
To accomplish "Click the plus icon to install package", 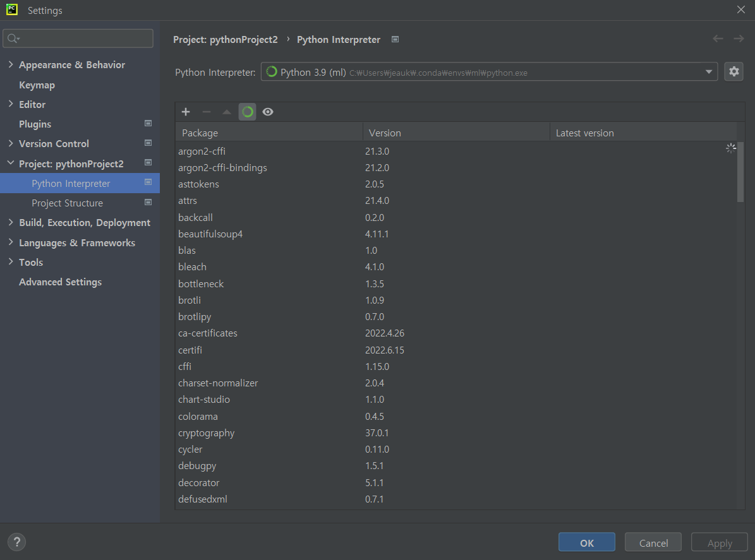I will [186, 112].
